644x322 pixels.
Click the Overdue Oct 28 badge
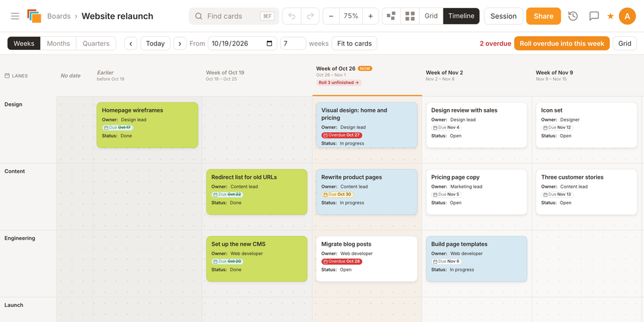[x=342, y=262]
